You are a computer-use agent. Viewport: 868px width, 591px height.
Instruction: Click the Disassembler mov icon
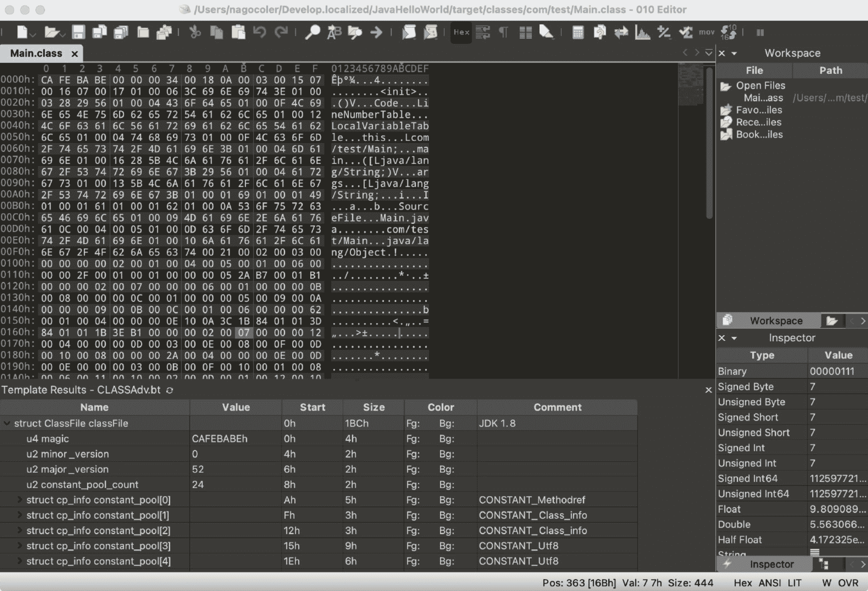pos(707,32)
